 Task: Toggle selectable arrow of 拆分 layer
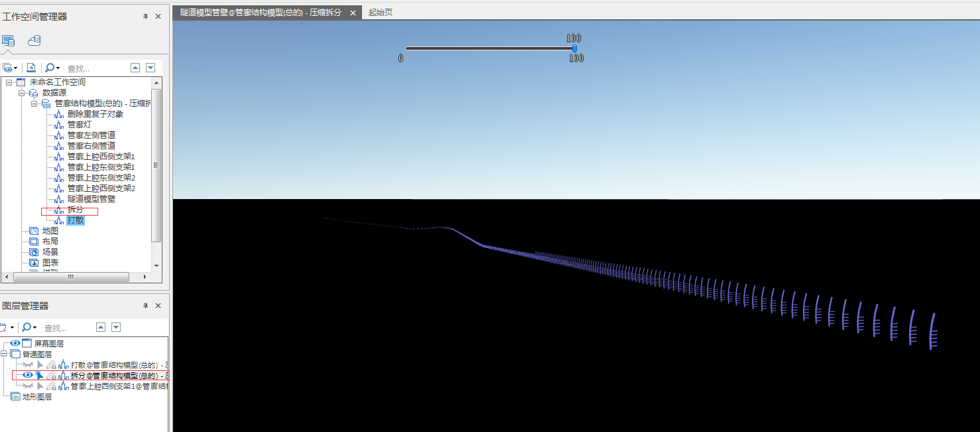click(x=40, y=376)
